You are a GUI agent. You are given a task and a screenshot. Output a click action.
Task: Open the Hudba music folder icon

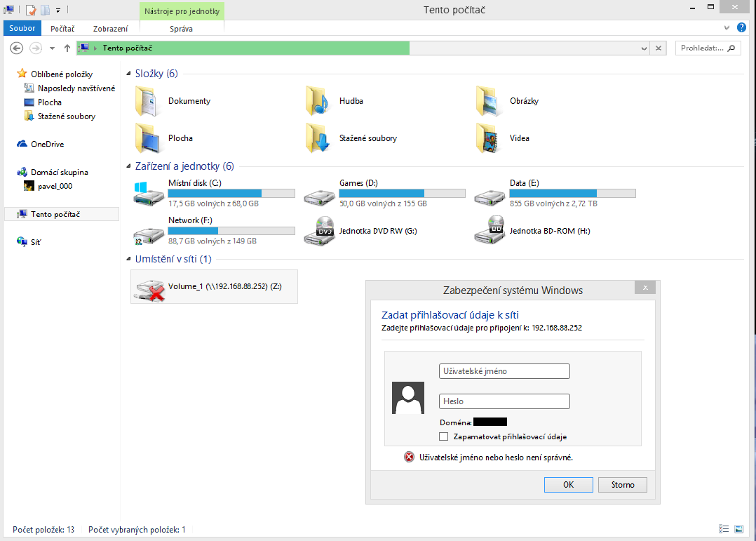(x=317, y=101)
